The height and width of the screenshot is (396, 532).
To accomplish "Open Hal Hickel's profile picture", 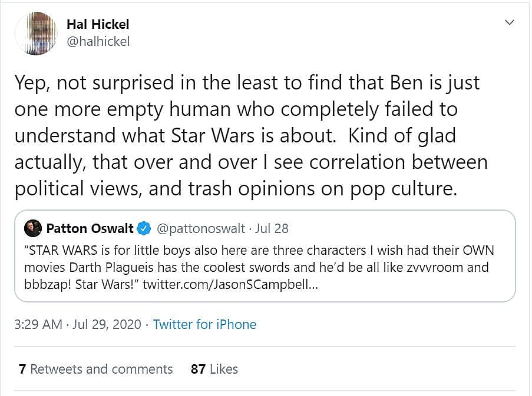I will [36, 34].
